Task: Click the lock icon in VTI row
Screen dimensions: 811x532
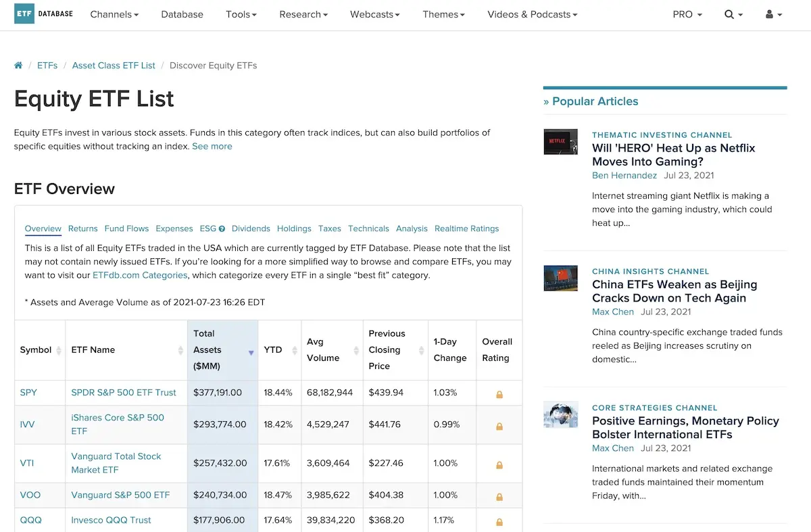Action: [x=499, y=465]
